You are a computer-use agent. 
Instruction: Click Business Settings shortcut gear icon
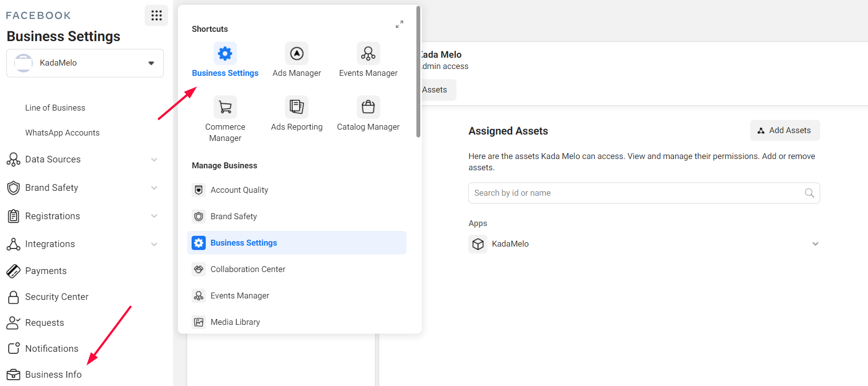pos(225,53)
